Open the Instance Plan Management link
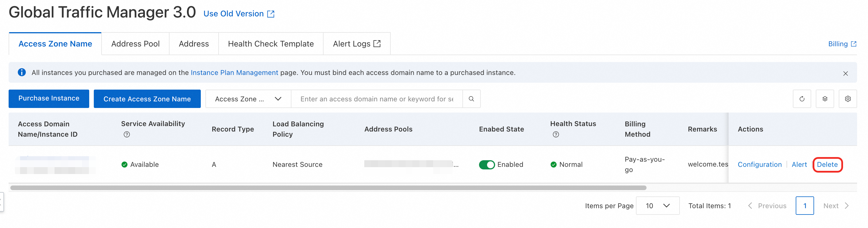Viewport: 868px width, 228px height. [x=234, y=73]
